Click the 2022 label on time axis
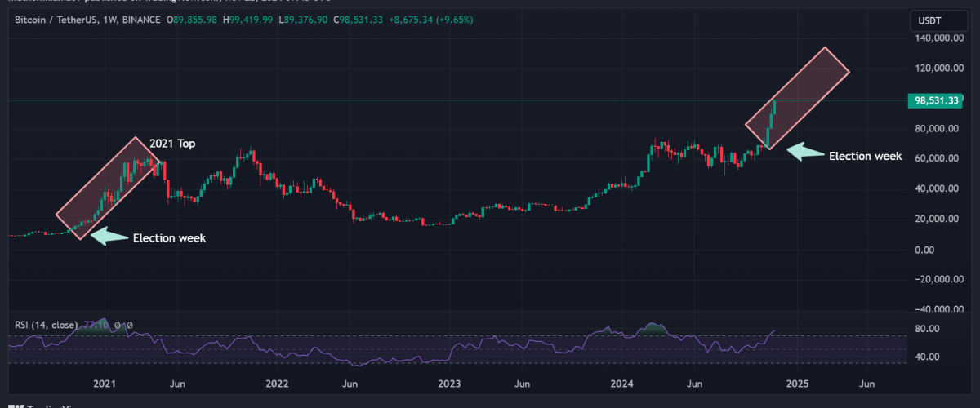 pos(277,384)
